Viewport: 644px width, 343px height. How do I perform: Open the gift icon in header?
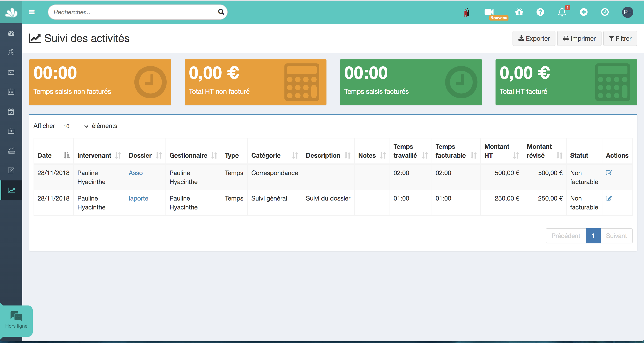tap(519, 12)
